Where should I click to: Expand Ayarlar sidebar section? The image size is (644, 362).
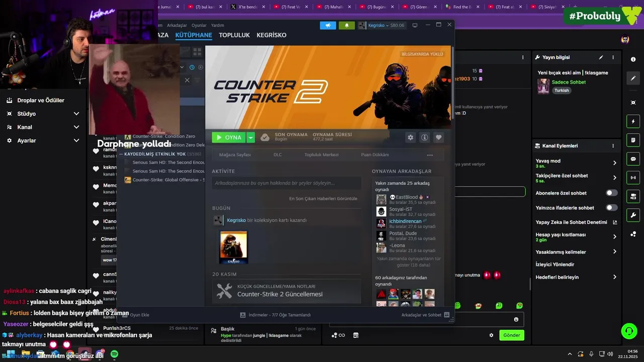pyautogui.click(x=76, y=141)
